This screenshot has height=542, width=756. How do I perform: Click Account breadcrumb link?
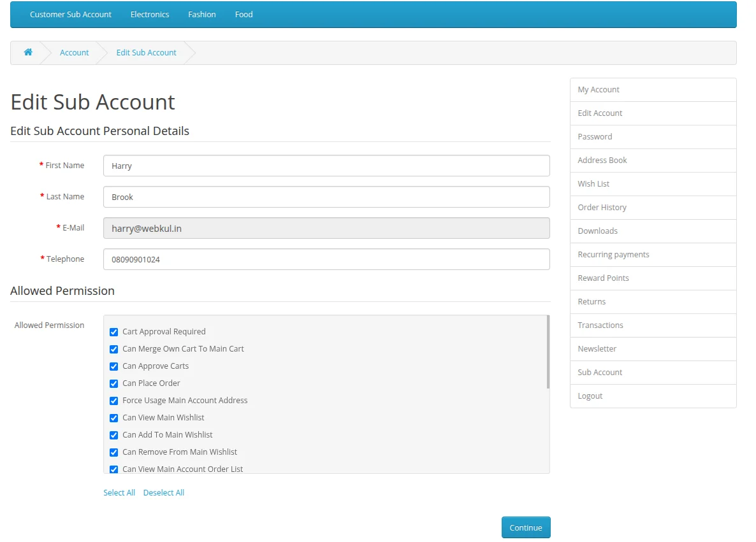[x=74, y=52]
